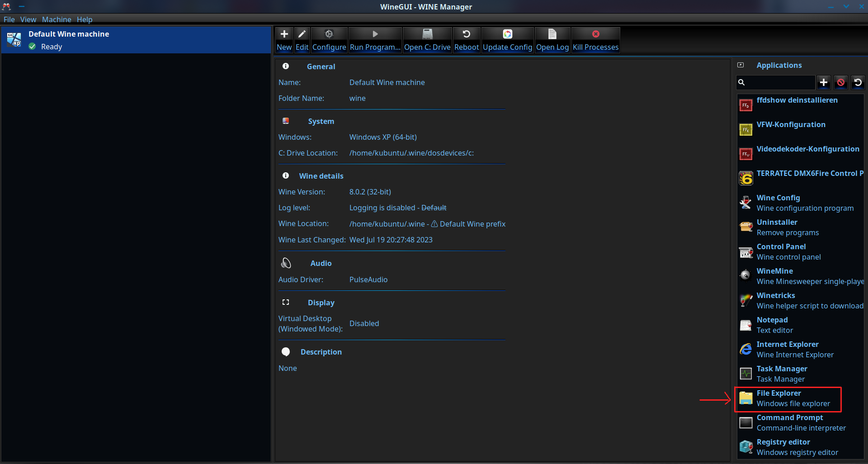Screen dimensions: 868x464
Task: Click Folder Name value 'wine'
Action: 358,98
